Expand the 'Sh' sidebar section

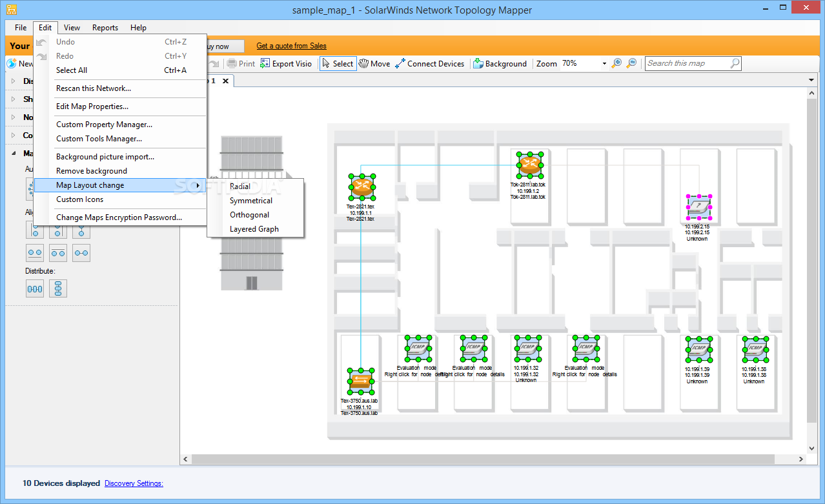click(x=14, y=99)
